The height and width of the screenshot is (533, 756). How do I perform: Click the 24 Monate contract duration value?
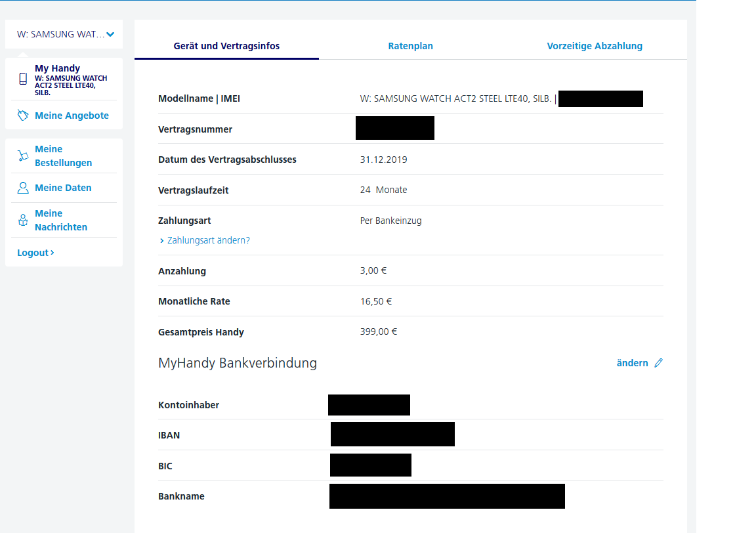click(383, 190)
